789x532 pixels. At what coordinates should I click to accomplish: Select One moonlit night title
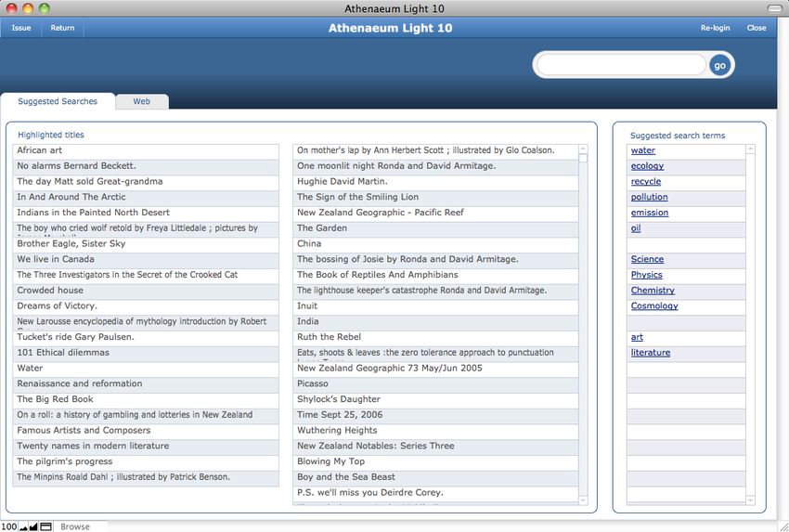(435, 166)
